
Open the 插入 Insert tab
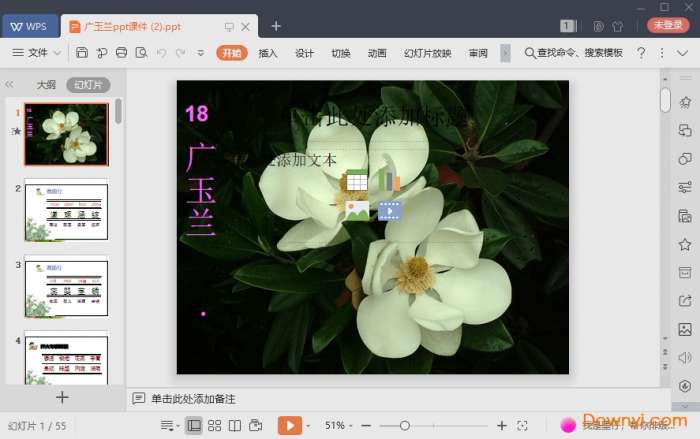click(268, 53)
